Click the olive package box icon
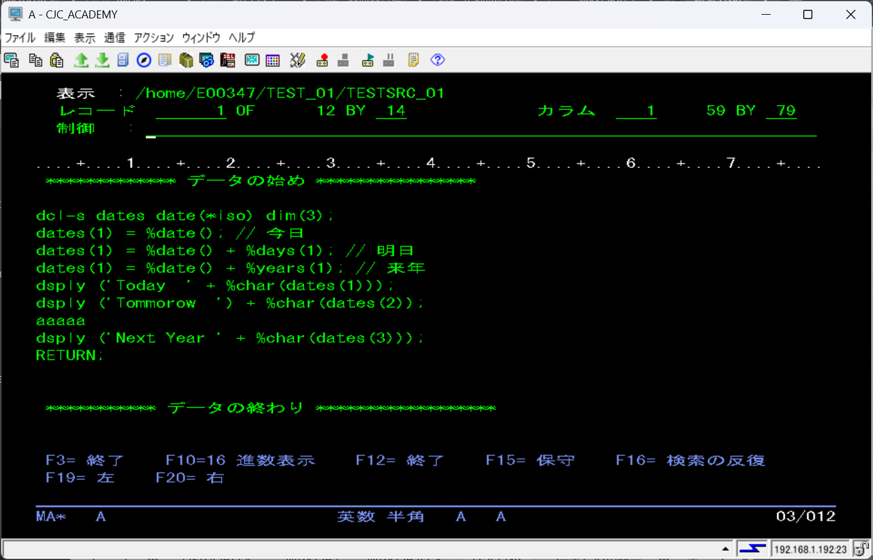Screen dimensions: 873x560 click(186, 60)
